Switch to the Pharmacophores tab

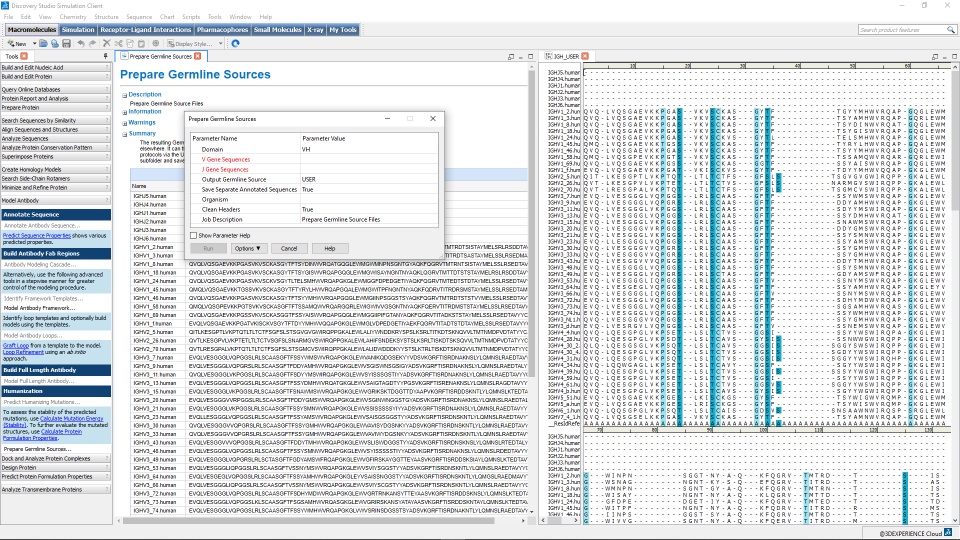222,29
